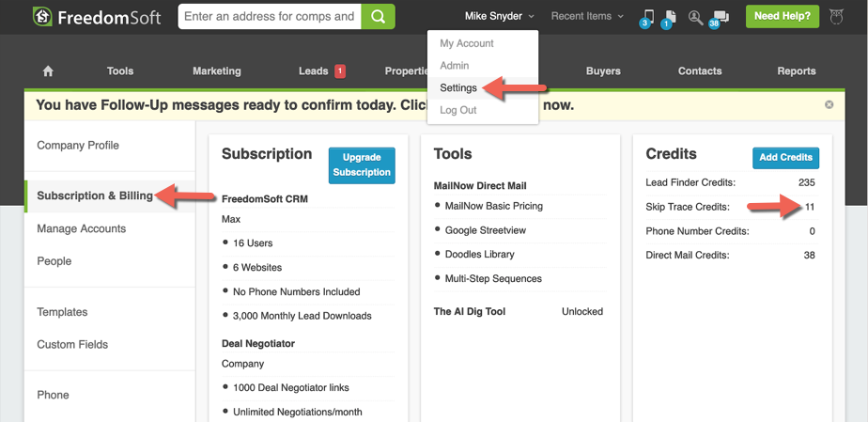Image resolution: width=868 pixels, height=422 pixels.
Task: Click the owl mascot icon
Action: pyautogui.click(x=837, y=16)
